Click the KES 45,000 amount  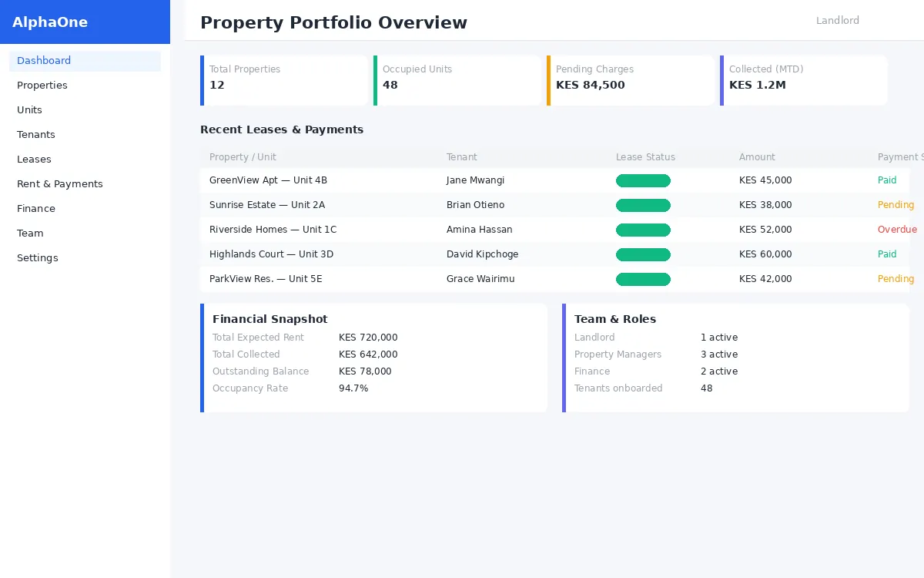tap(765, 180)
